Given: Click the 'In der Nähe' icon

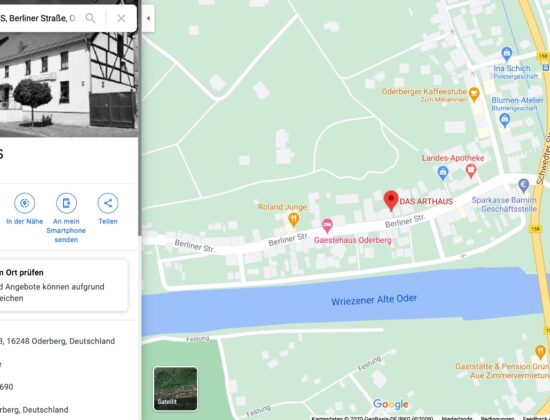Looking at the screenshot, I should [x=25, y=203].
